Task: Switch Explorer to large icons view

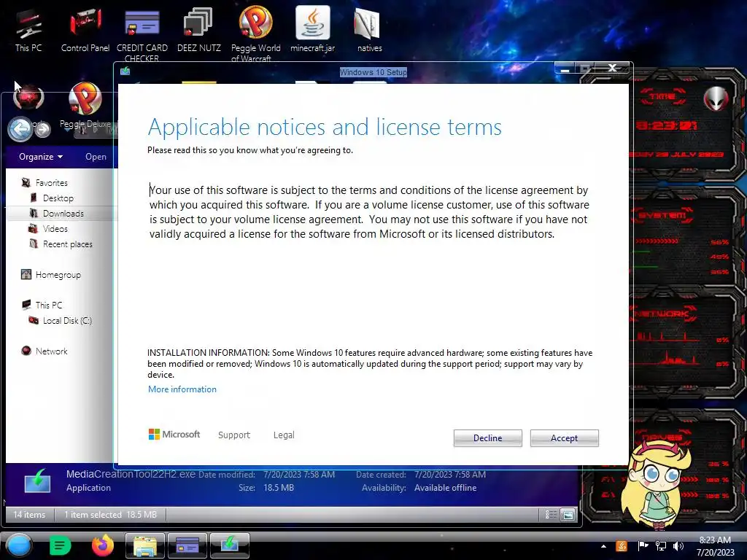Action: pyautogui.click(x=568, y=514)
